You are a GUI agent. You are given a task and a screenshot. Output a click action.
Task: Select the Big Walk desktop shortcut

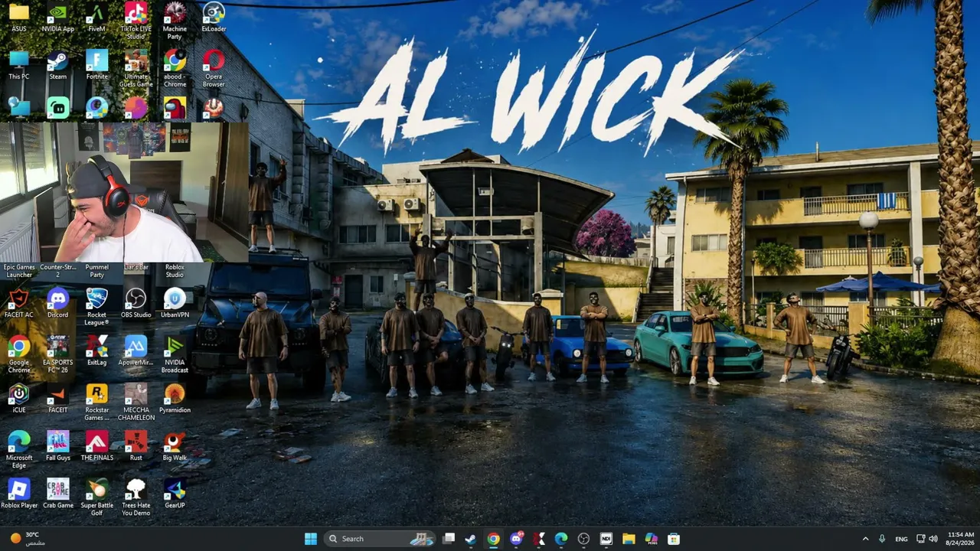pos(175,446)
